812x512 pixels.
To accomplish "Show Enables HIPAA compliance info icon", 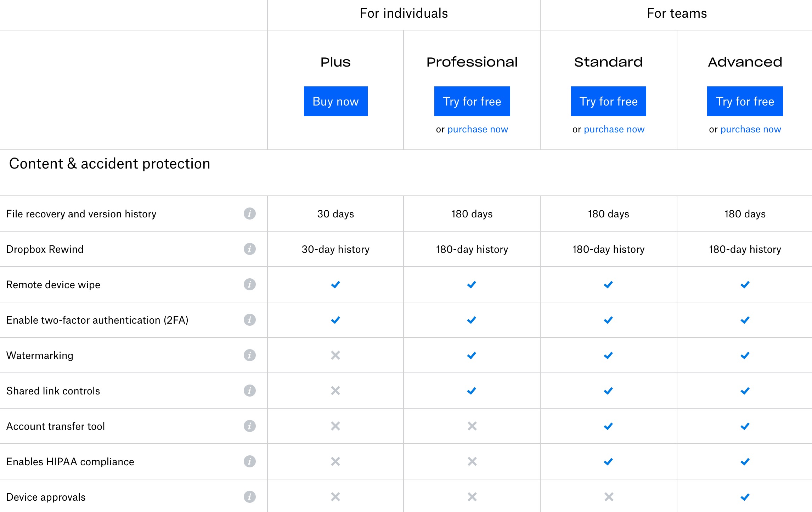I will coord(249,461).
